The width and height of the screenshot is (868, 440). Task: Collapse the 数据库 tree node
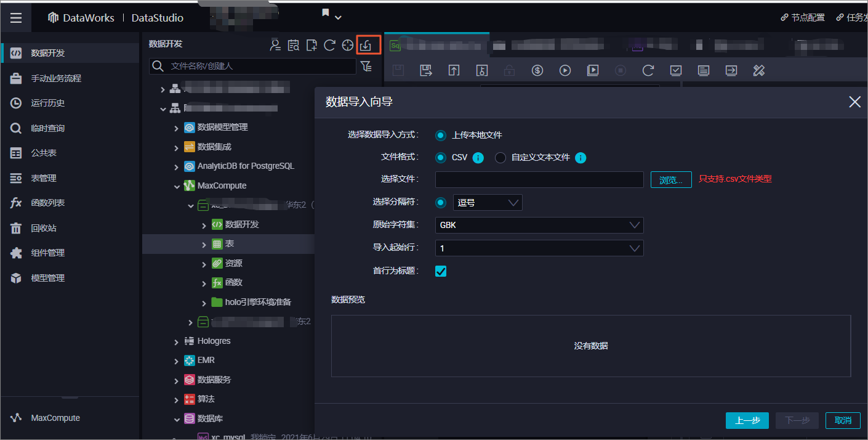[177, 419]
